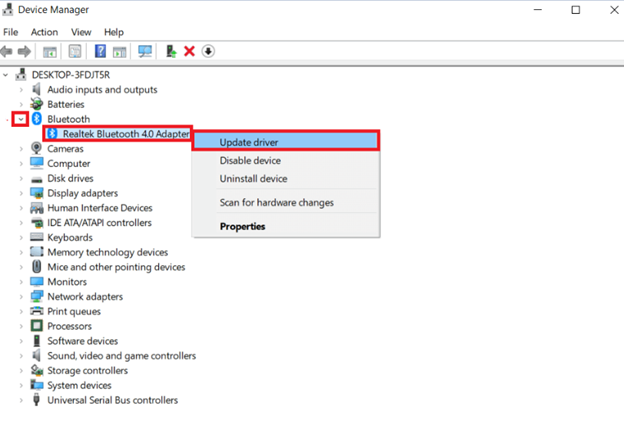Maximize the Device Manager window
The image size is (628, 421).
(576, 10)
